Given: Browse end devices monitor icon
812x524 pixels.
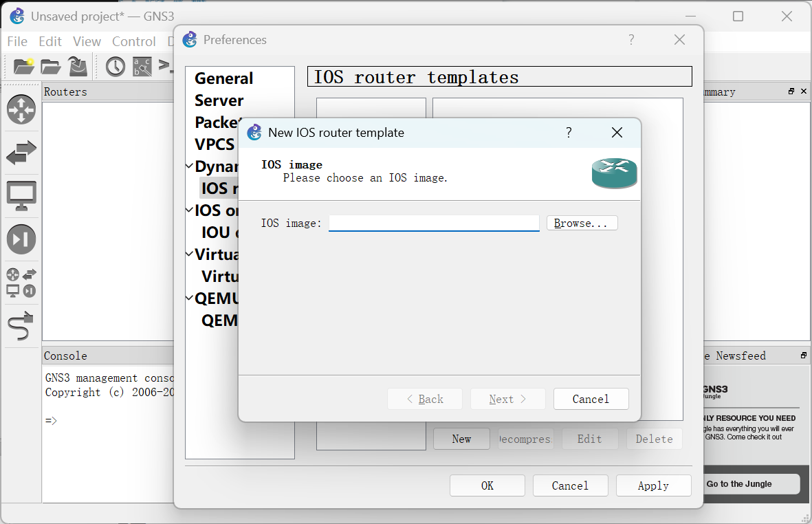Looking at the screenshot, I should coord(21,196).
